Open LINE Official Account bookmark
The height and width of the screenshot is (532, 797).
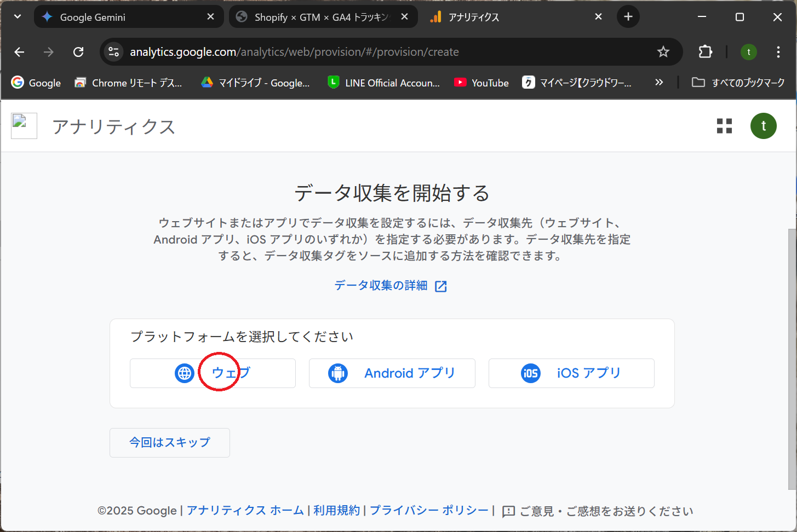tap(383, 83)
